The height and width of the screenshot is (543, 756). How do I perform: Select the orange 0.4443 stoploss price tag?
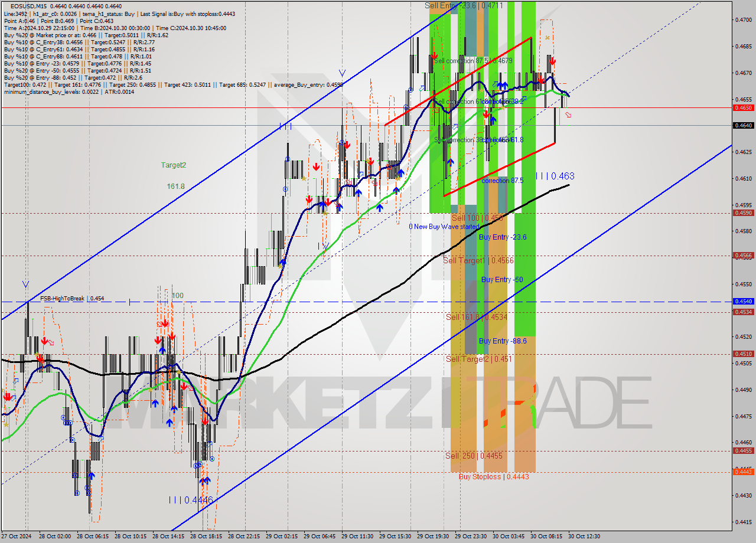click(742, 472)
